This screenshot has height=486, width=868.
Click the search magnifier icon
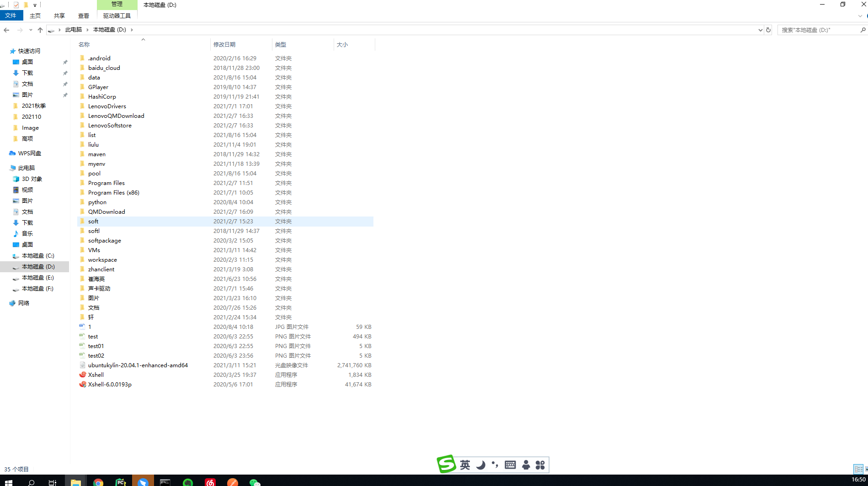[863, 30]
